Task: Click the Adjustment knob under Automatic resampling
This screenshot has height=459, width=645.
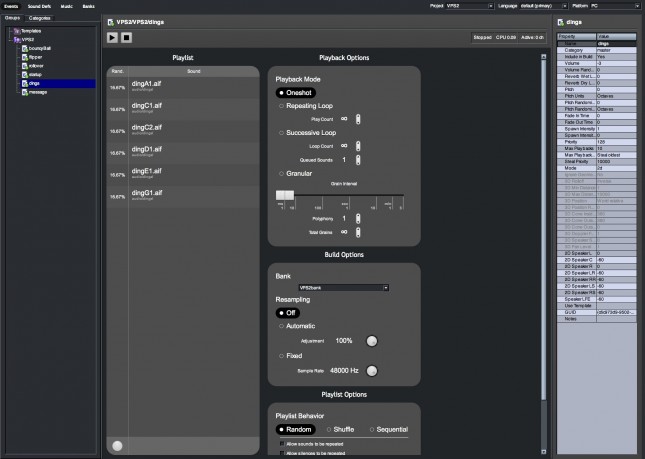Action: click(371, 340)
